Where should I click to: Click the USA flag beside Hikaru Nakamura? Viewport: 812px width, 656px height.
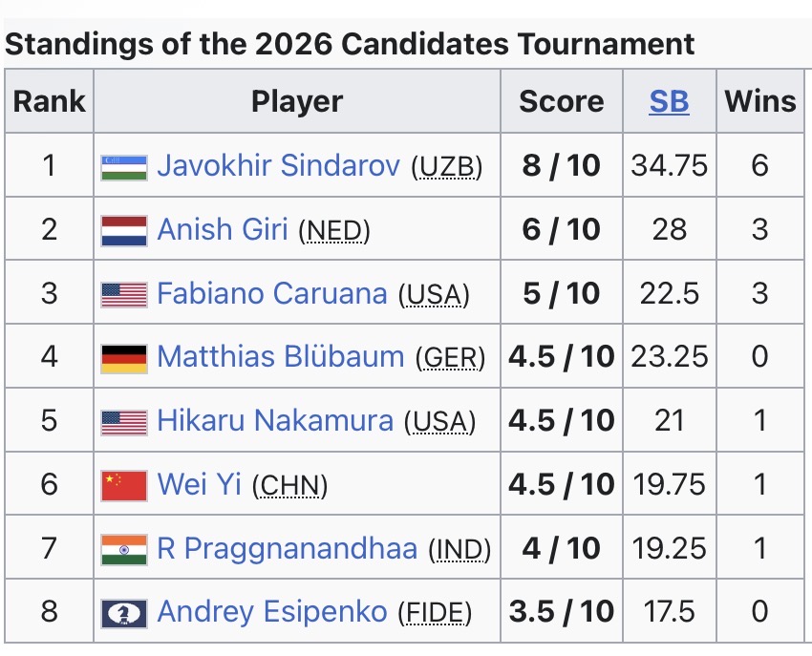click(x=124, y=421)
